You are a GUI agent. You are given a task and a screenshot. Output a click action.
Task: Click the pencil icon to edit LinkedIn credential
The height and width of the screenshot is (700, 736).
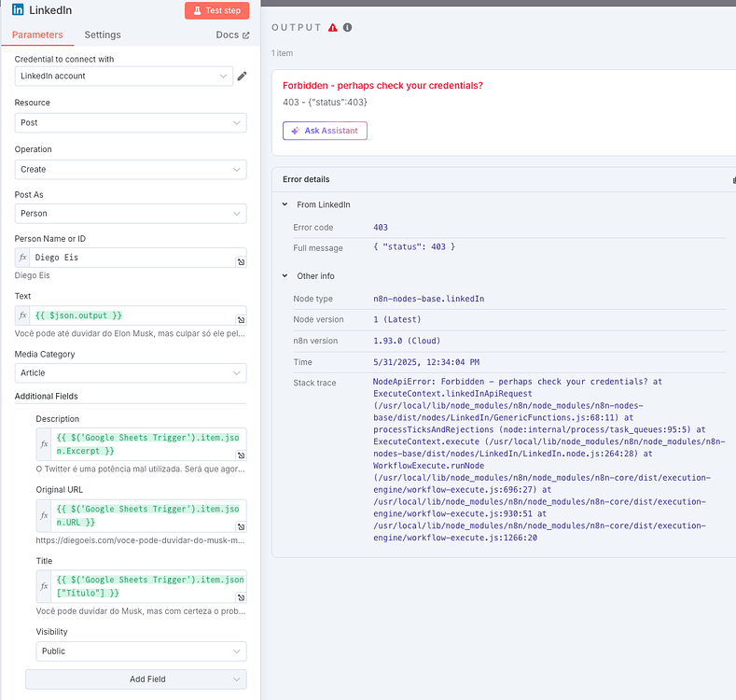point(242,76)
